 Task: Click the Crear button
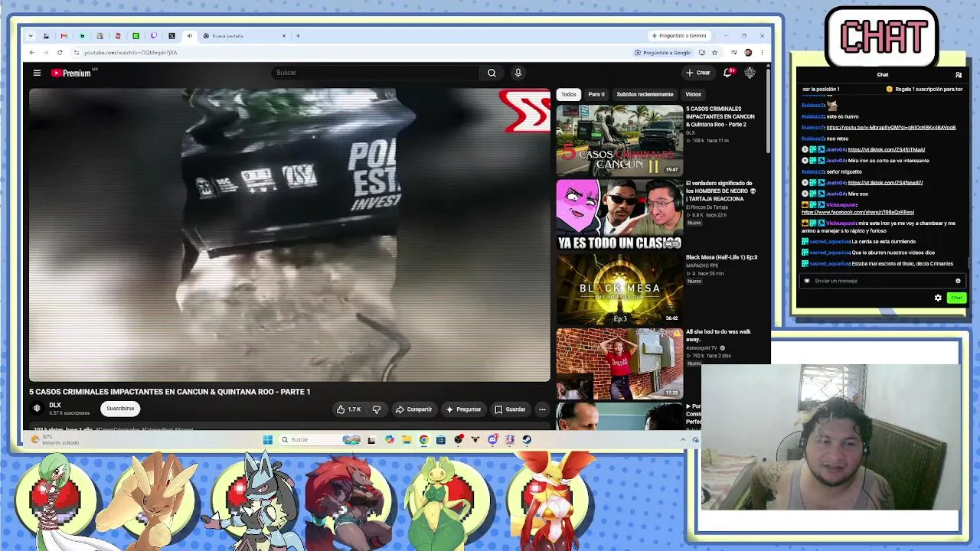[x=698, y=73]
